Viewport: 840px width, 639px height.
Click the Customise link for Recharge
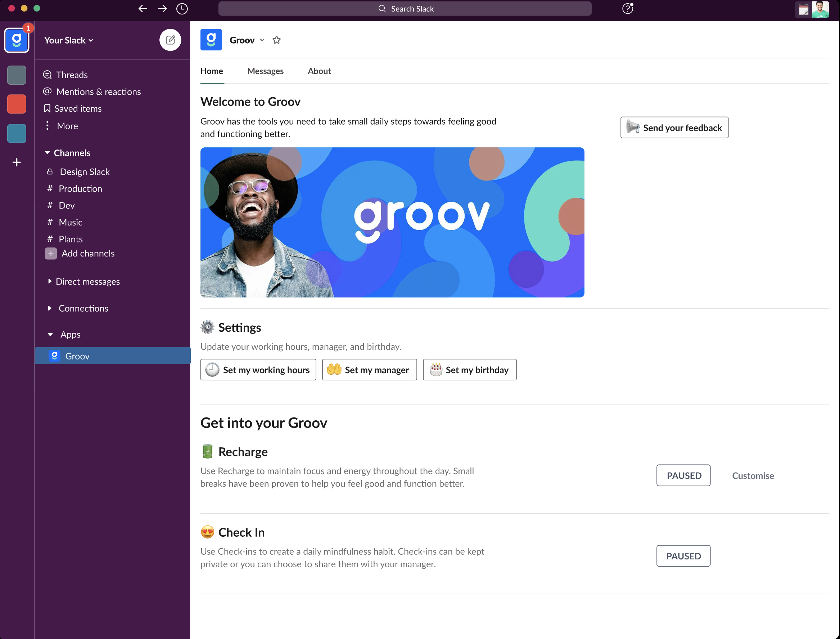753,475
